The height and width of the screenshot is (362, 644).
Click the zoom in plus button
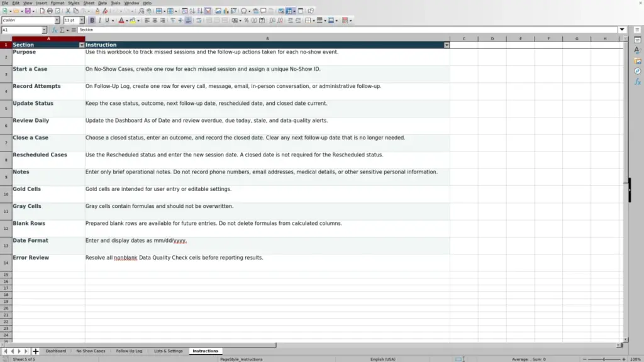tap(623, 359)
